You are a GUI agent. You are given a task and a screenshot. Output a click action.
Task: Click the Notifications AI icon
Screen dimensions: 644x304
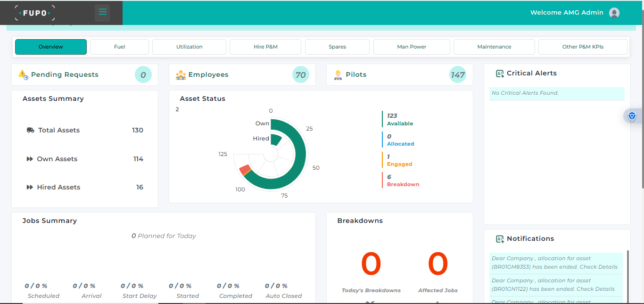500,239
